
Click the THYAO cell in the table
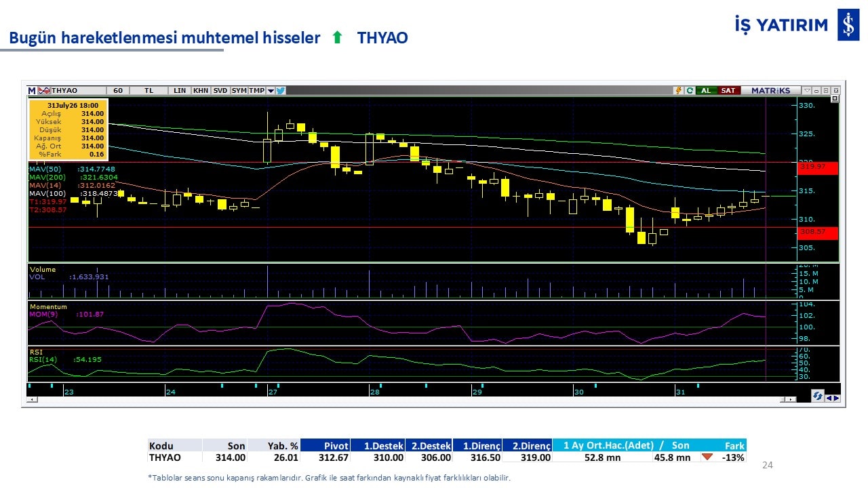(175, 457)
